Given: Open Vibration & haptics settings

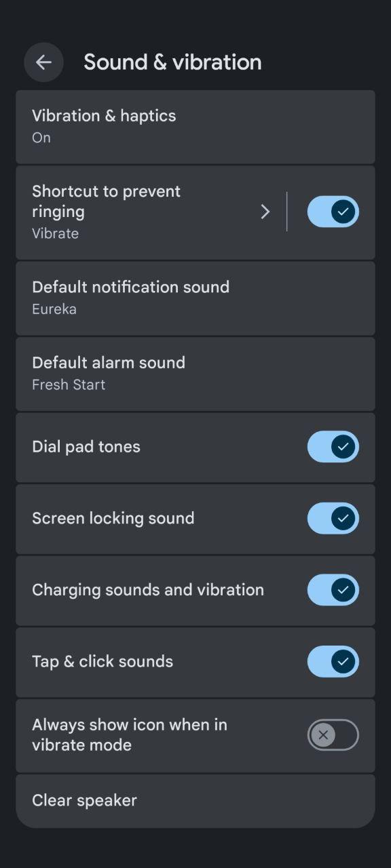Looking at the screenshot, I should point(195,127).
